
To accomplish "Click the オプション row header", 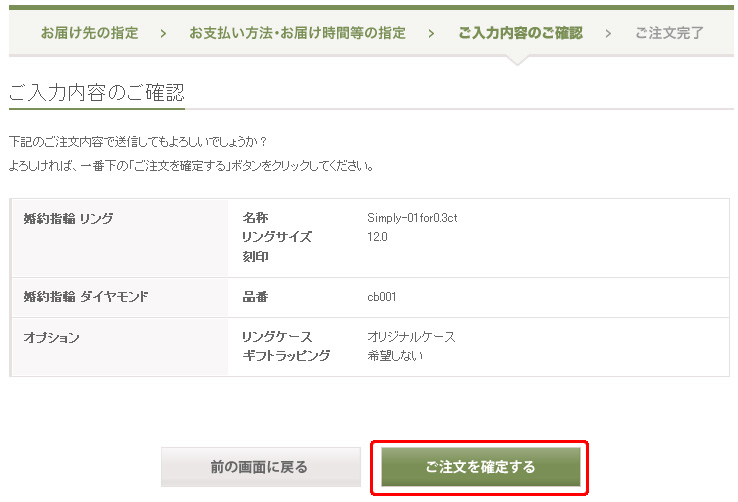I will click(51, 337).
